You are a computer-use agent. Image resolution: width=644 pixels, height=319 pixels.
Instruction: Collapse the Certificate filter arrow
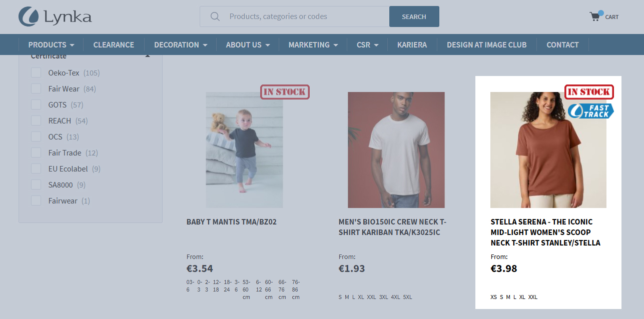148,56
